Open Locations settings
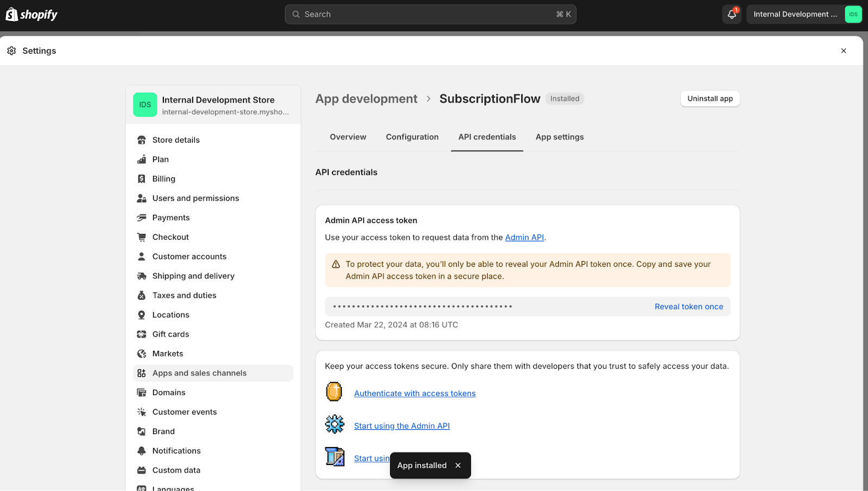868x491 pixels. pos(213,315)
